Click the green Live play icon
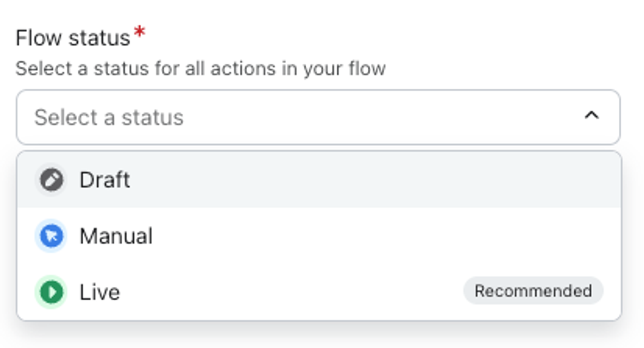This screenshot has height=348, width=644. (x=51, y=292)
